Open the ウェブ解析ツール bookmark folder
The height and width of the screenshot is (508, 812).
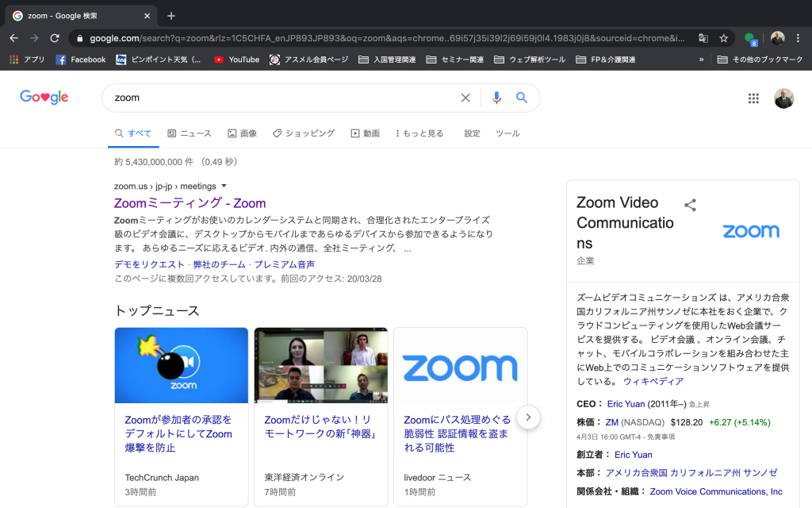[530, 60]
